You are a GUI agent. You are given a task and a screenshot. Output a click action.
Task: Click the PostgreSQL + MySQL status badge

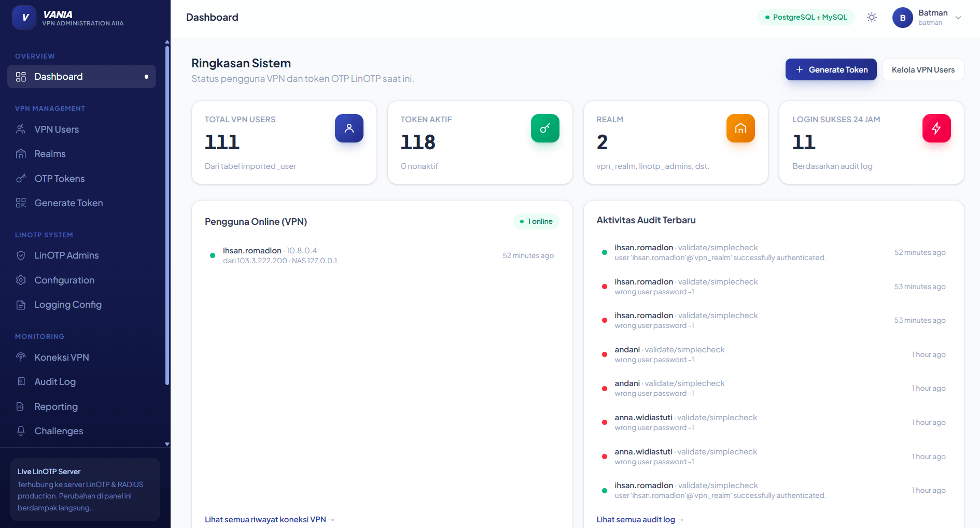tap(806, 17)
